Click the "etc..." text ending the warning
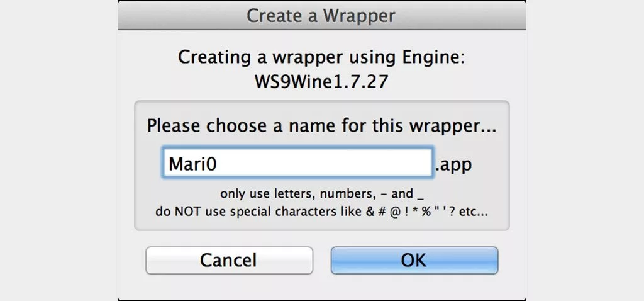 pyautogui.click(x=474, y=212)
